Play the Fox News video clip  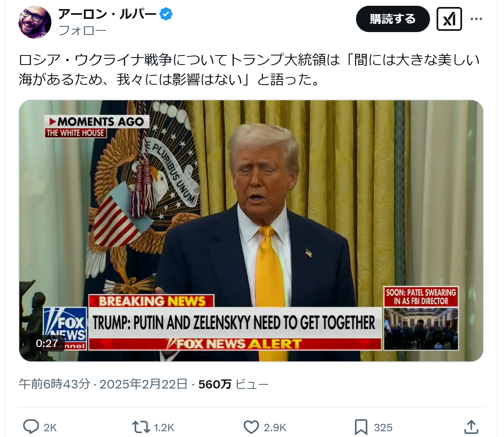(251, 231)
